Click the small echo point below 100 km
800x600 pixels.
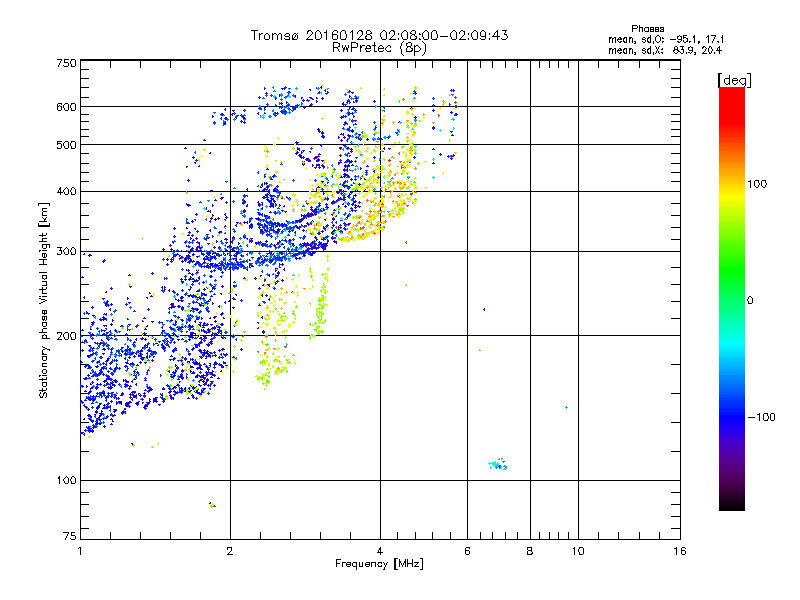coord(212,505)
